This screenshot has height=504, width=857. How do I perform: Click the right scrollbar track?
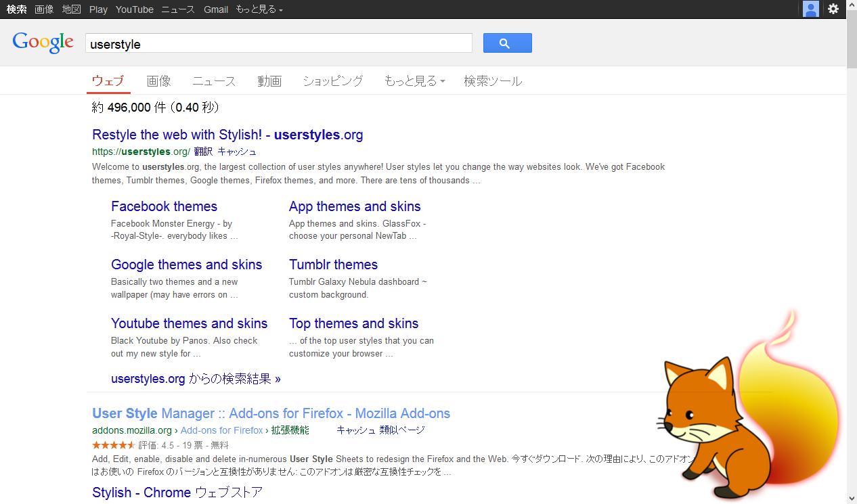point(852,271)
